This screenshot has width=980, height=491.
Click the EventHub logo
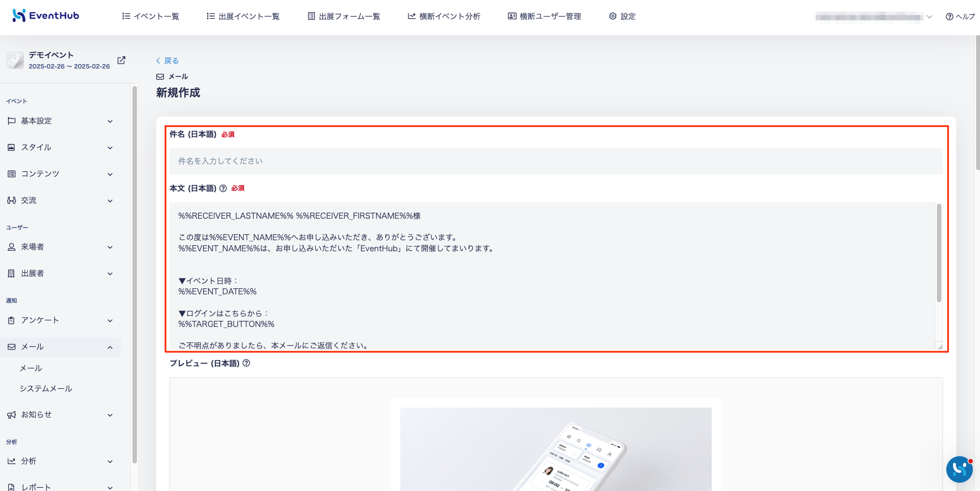pyautogui.click(x=46, y=15)
